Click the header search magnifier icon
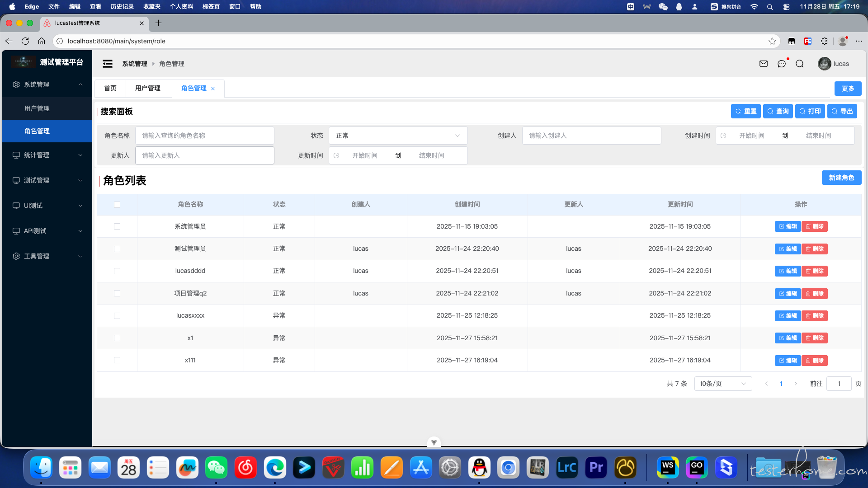 [800, 64]
